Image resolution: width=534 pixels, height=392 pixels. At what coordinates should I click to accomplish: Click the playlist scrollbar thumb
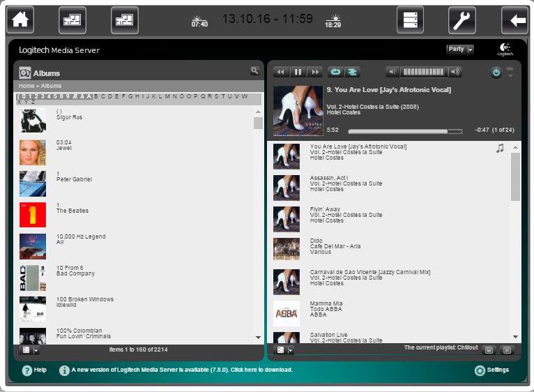click(x=516, y=176)
